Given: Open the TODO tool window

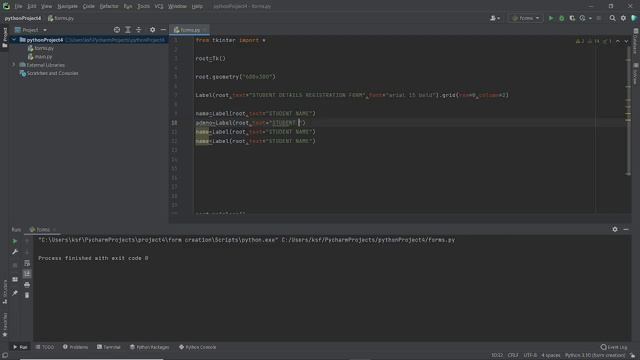Looking at the screenshot, I should [x=44, y=347].
